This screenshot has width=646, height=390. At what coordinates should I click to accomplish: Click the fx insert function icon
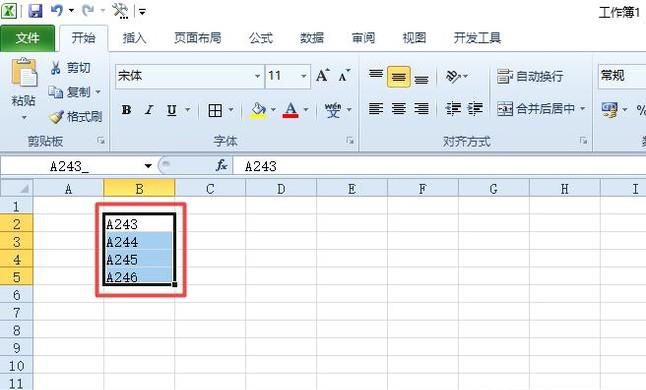click(x=221, y=166)
